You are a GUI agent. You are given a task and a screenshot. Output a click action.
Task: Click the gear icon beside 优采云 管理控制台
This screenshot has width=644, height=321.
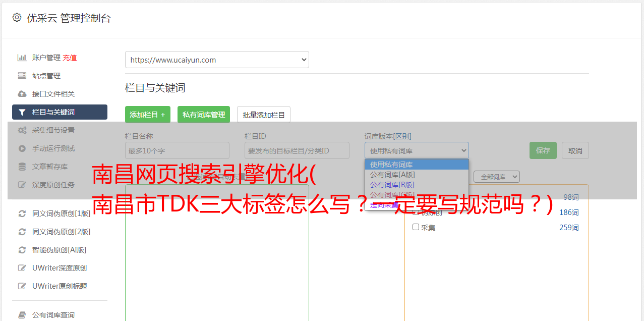[x=17, y=18]
